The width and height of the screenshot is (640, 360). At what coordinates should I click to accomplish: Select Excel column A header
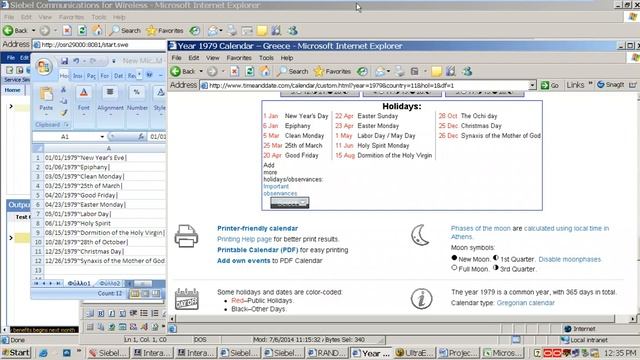pyautogui.click(x=105, y=148)
